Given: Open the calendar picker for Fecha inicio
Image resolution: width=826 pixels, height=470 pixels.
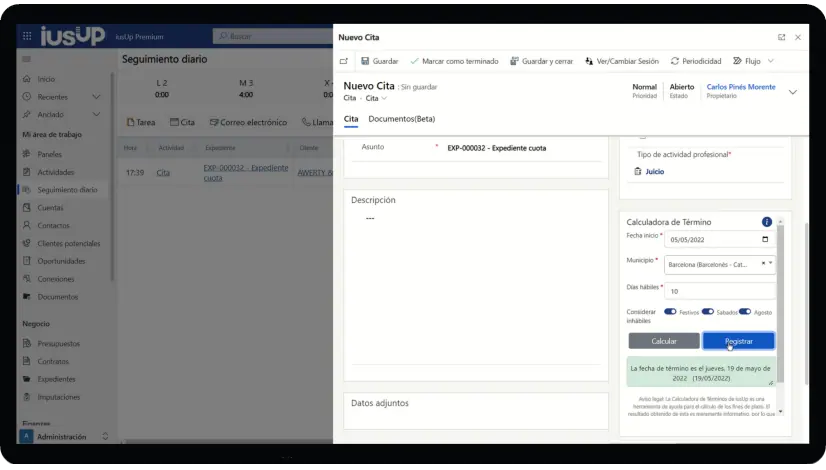Looking at the screenshot, I should tap(765, 240).
